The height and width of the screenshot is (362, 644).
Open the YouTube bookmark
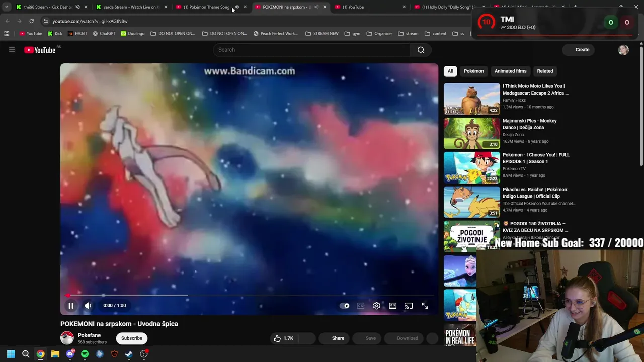point(31,34)
